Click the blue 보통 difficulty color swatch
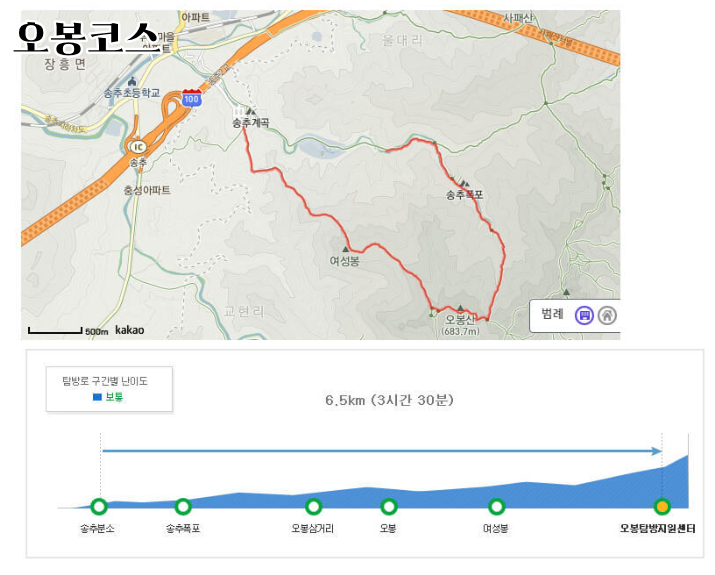 click(x=97, y=397)
